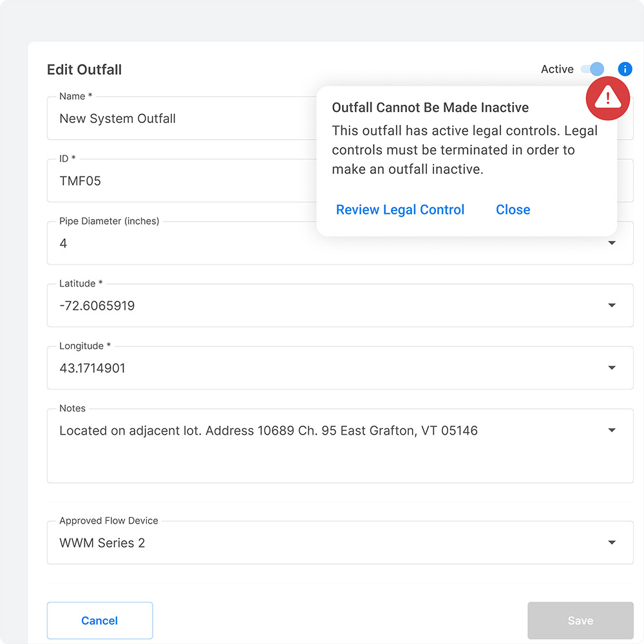Click the Pipe Diameter value 4
The width and height of the screenshot is (644, 644).
(63, 243)
